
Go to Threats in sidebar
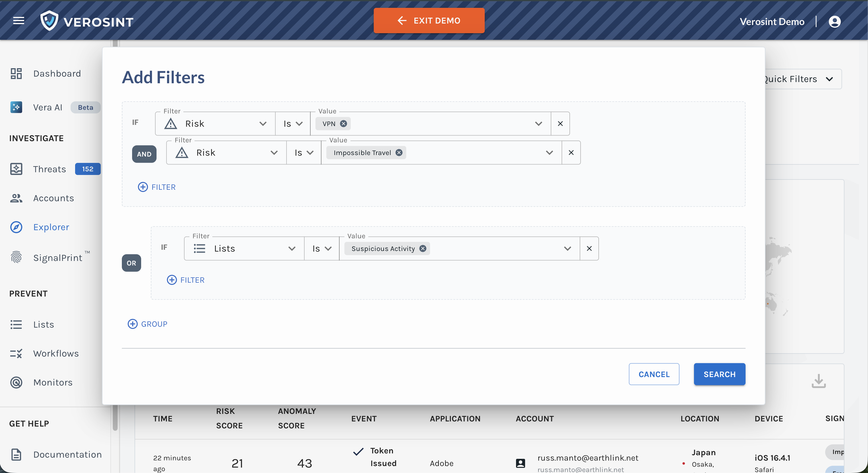[x=49, y=169]
